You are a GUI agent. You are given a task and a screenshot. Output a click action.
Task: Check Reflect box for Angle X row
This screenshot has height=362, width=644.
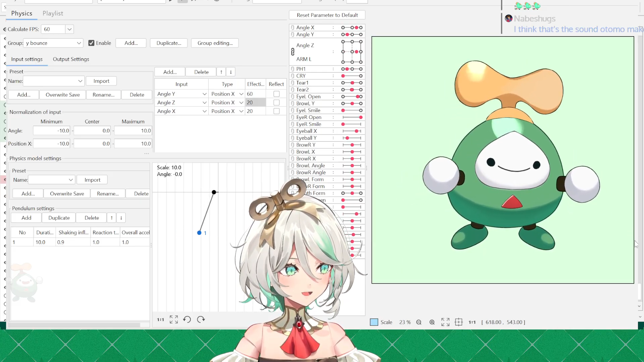pyautogui.click(x=276, y=111)
